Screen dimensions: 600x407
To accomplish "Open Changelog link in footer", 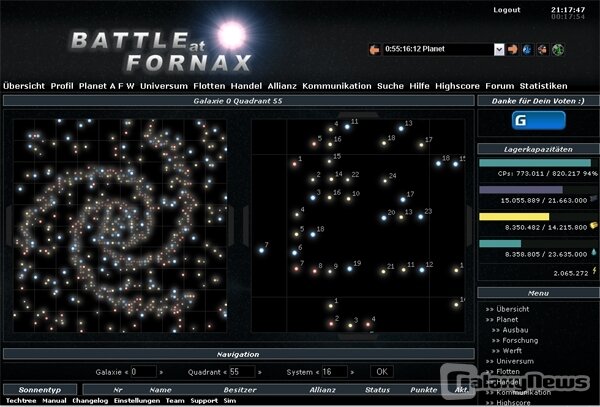I will coord(90,400).
